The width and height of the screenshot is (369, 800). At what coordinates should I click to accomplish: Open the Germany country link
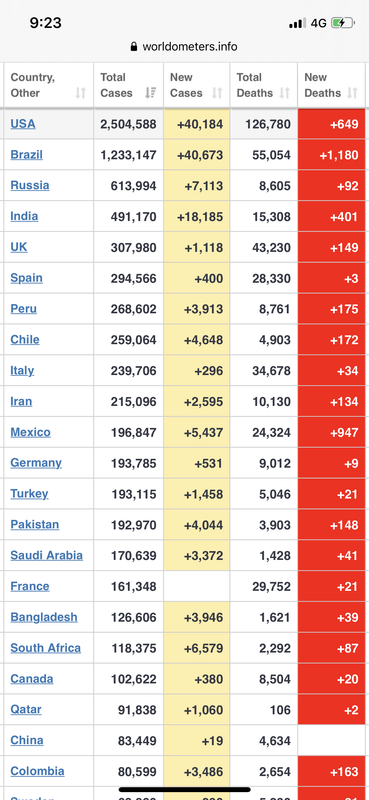tap(36, 463)
